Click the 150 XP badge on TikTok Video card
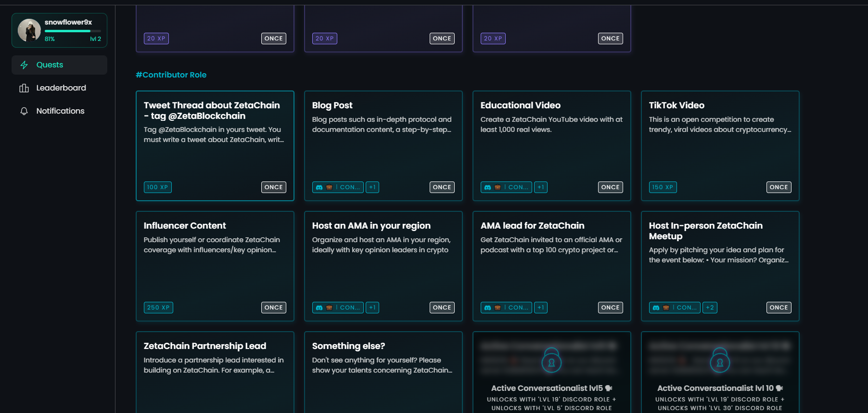Viewport: 868px width, 413px height. pyautogui.click(x=663, y=187)
